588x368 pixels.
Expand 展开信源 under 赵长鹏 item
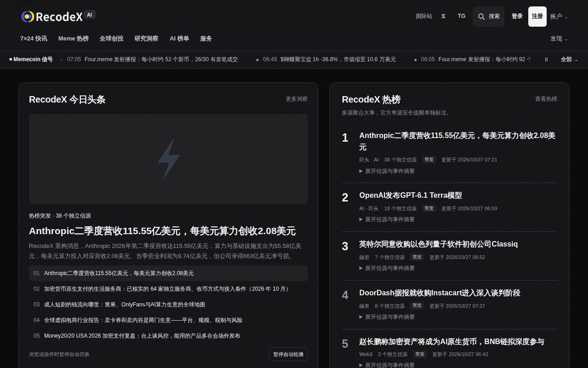coord(387,365)
